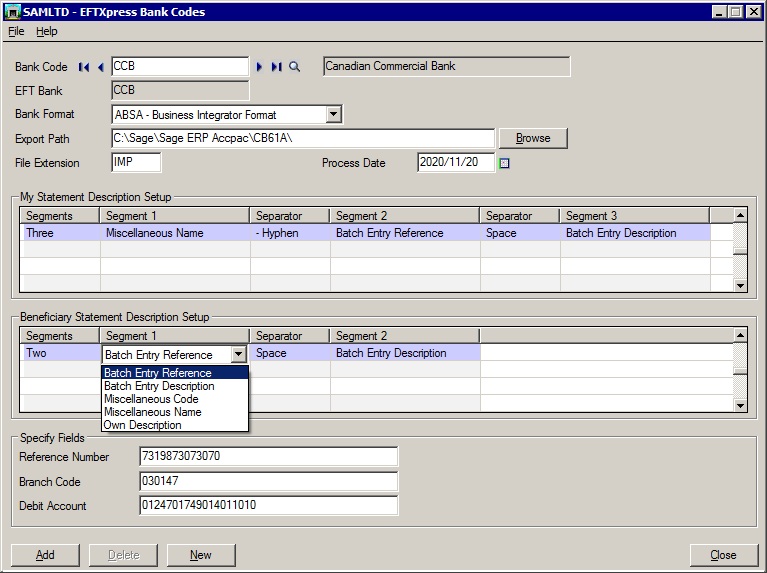Image resolution: width=767 pixels, height=573 pixels.
Task: Choose Batch Entry Reference from dropdown list
Action: coord(175,373)
